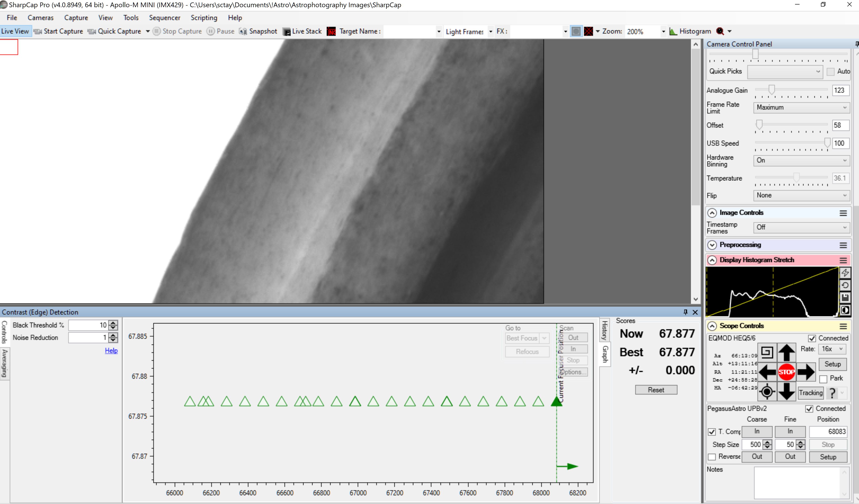Open the Image Controls hamburger menu
Viewport: 859px width, 504px height.
click(x=843, y=213)
